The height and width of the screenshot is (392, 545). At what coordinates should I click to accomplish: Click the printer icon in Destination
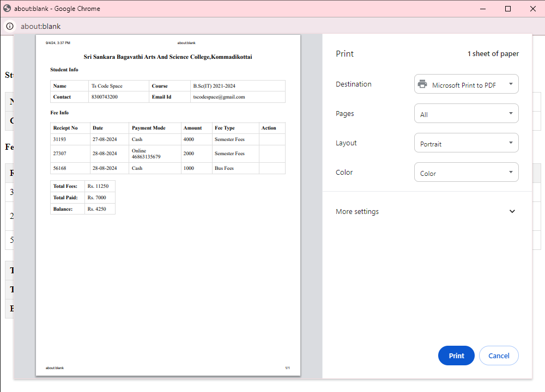tap(422, 84)
